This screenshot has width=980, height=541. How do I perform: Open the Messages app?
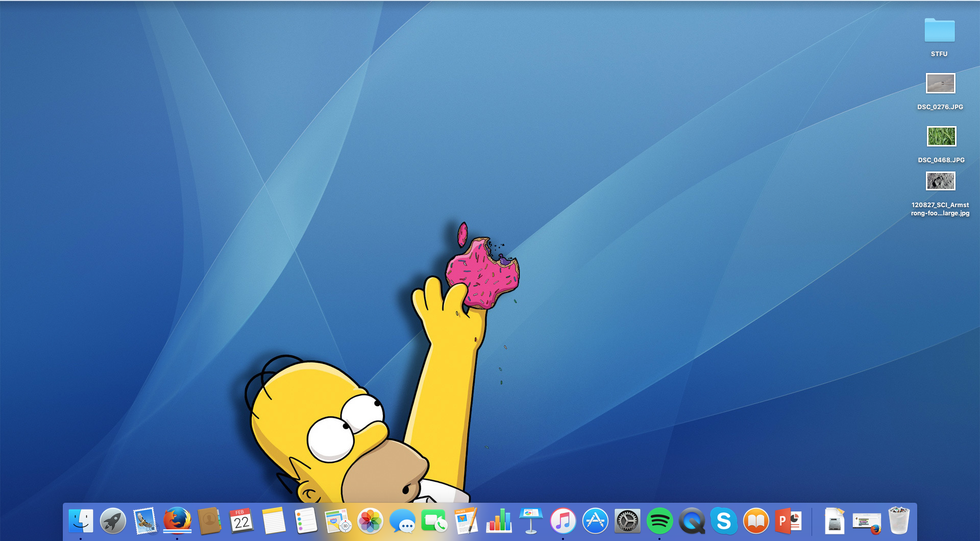402,521
